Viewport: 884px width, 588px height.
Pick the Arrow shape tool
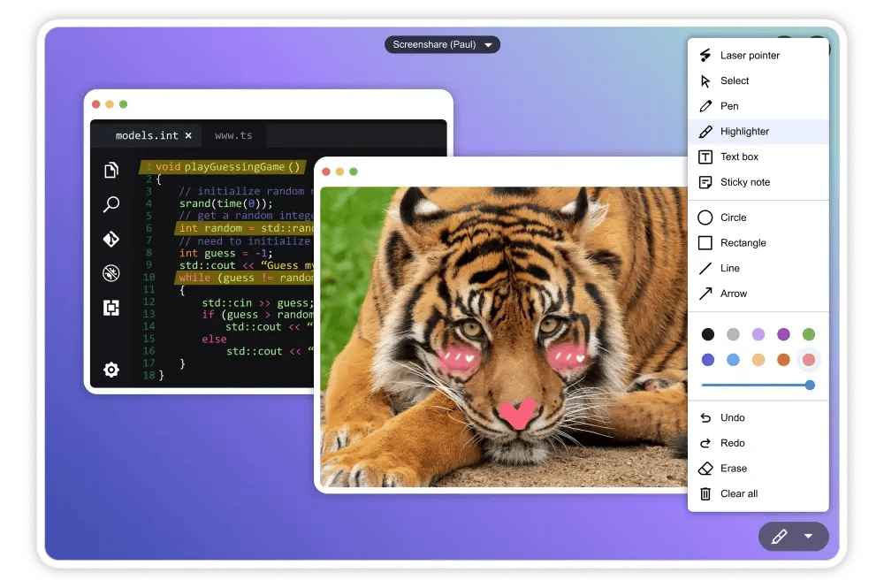[x=733, y=294]
